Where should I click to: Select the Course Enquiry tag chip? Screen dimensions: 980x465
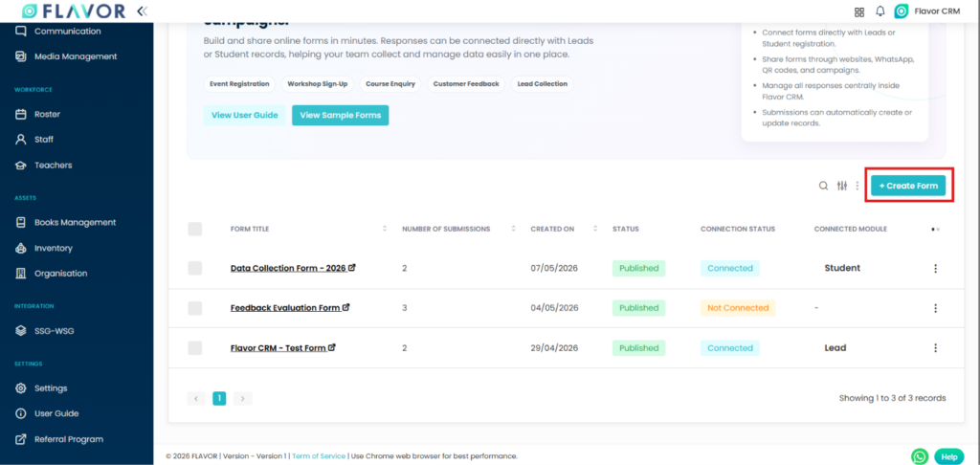(390, 84)
